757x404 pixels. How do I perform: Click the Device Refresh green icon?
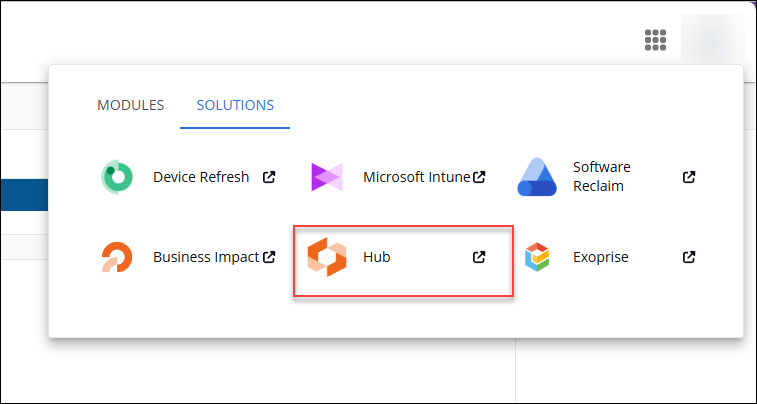click(117, 177)
